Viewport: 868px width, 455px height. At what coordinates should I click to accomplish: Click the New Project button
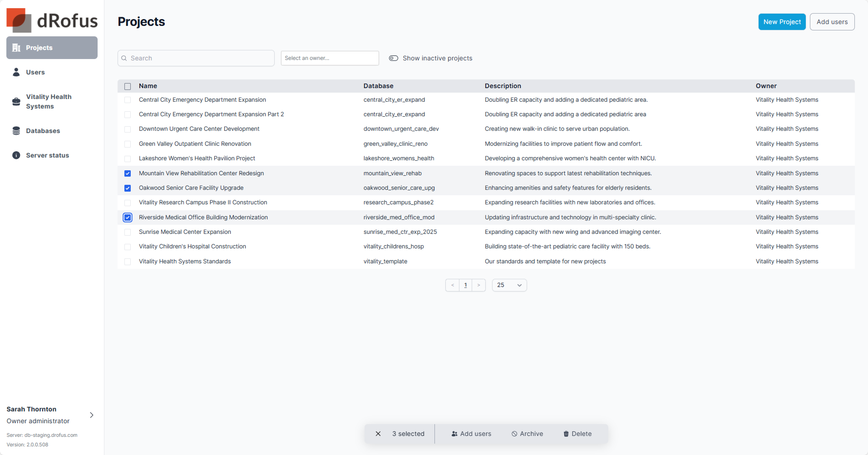pos(782,22)
